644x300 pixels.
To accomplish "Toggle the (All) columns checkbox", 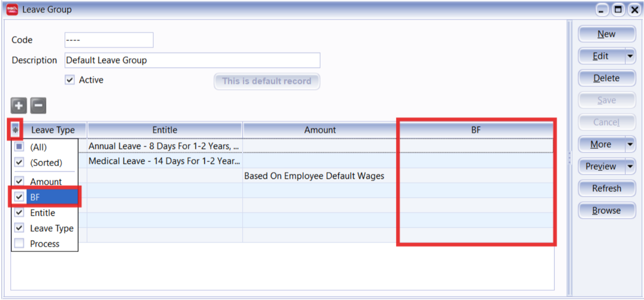I will [19, 147].
